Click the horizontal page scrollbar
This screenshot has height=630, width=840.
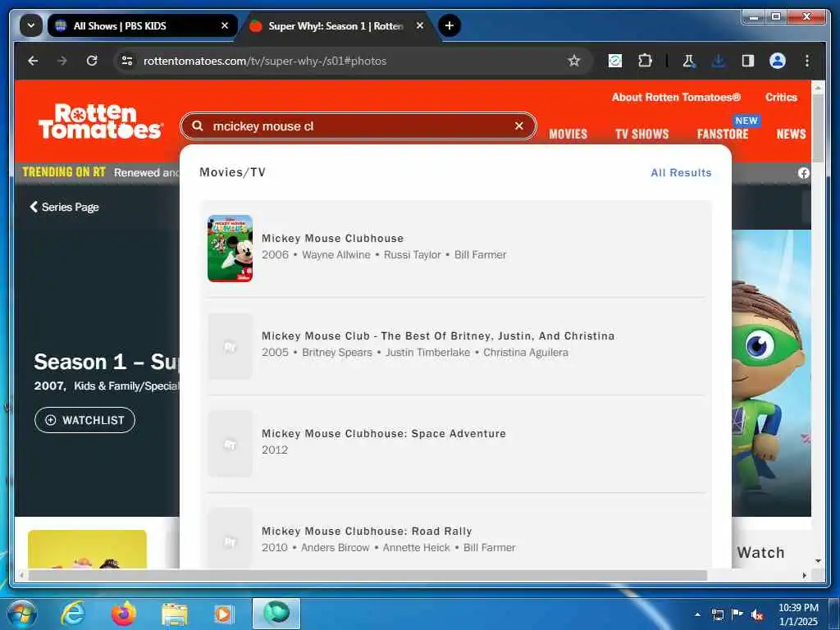(x=367, y=575)
